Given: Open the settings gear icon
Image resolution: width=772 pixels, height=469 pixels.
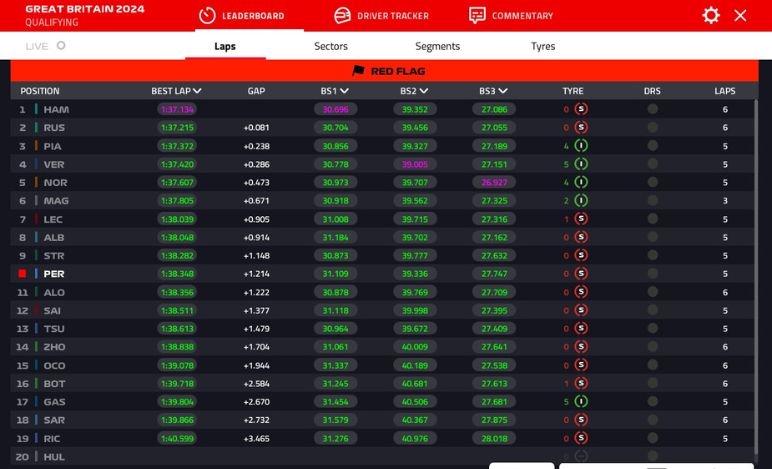Looking at the screenshot, I should 711,15.
